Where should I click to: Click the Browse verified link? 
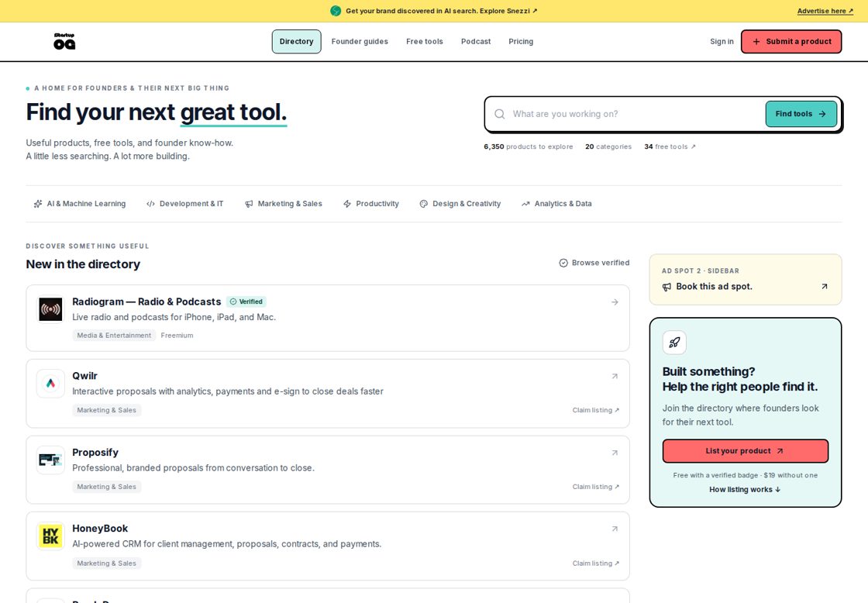click(594, 263)
